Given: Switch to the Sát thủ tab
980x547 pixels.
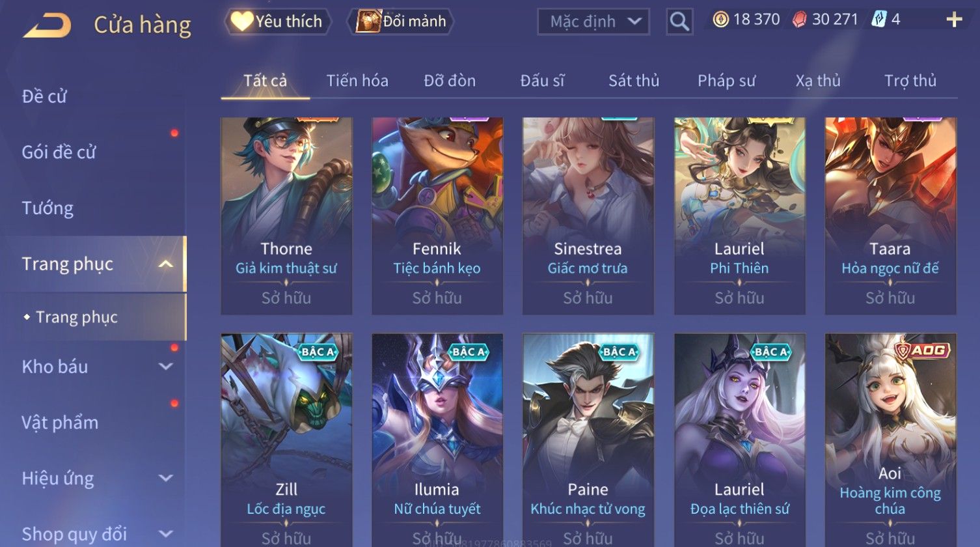Looking at the screenshot, I should [x=634, y=81].
